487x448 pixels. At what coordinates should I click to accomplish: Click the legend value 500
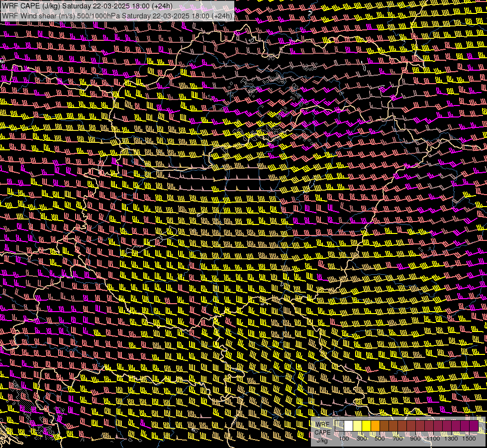tap(380, 439)
